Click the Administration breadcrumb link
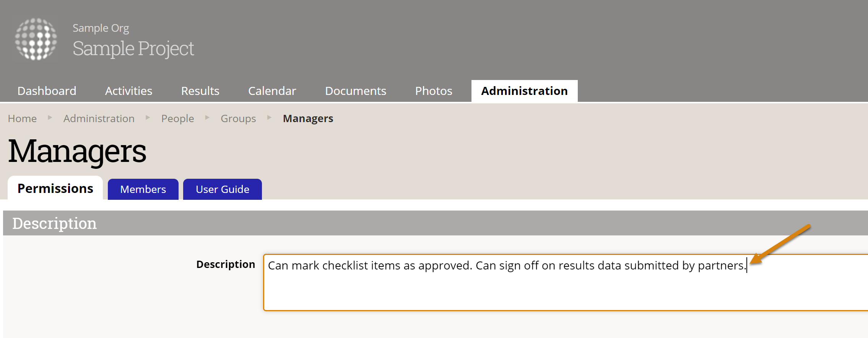The width and height of the screenshot is (868, 338). click(99, 119)
